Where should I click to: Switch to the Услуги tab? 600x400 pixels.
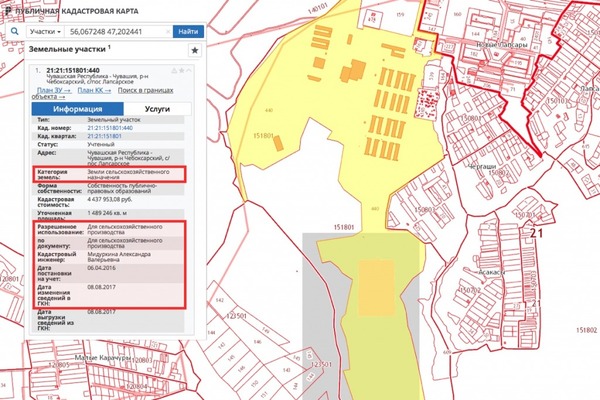(x=156, y=107)
